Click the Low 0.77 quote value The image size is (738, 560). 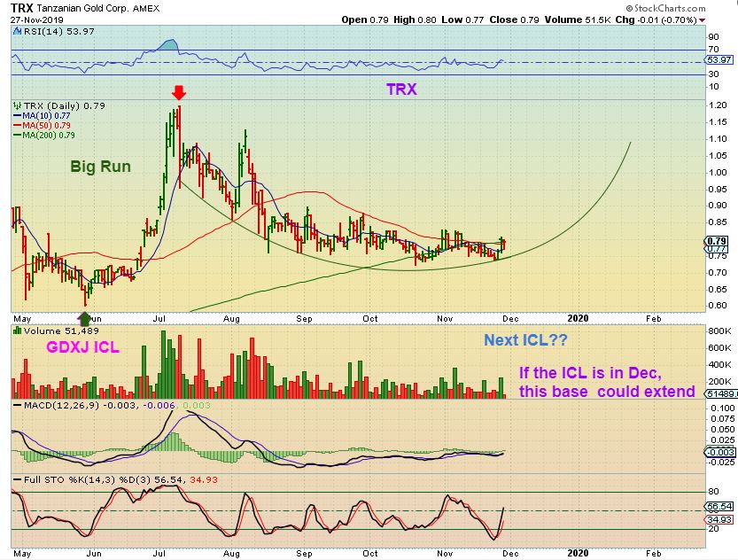tap(462, 19)
